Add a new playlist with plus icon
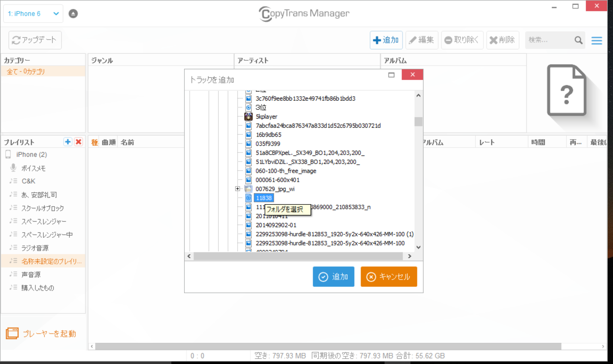This screenshot has width=613, height=364. [x=68, y=142]
